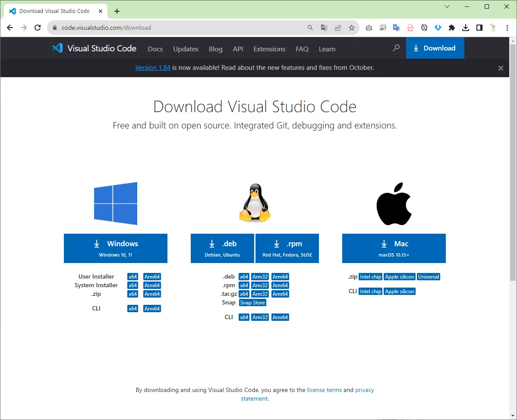
Task: Open the Learn nav link
Action: pyautogui.click(x=327, y=49)
